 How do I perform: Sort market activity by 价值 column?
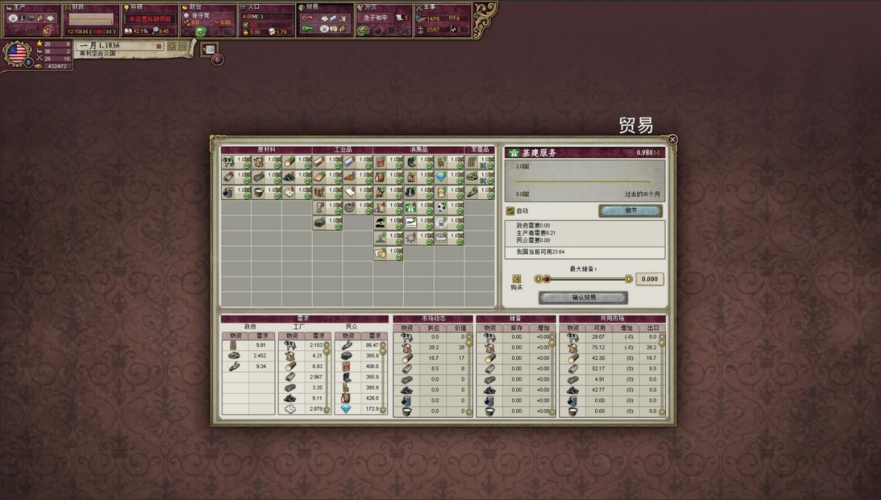coord(460,328)
